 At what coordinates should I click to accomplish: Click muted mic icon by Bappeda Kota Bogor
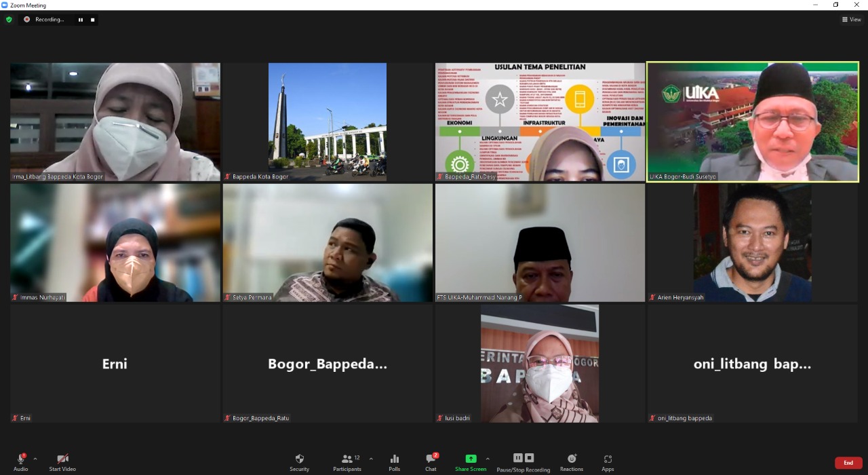tap(228, 176)
